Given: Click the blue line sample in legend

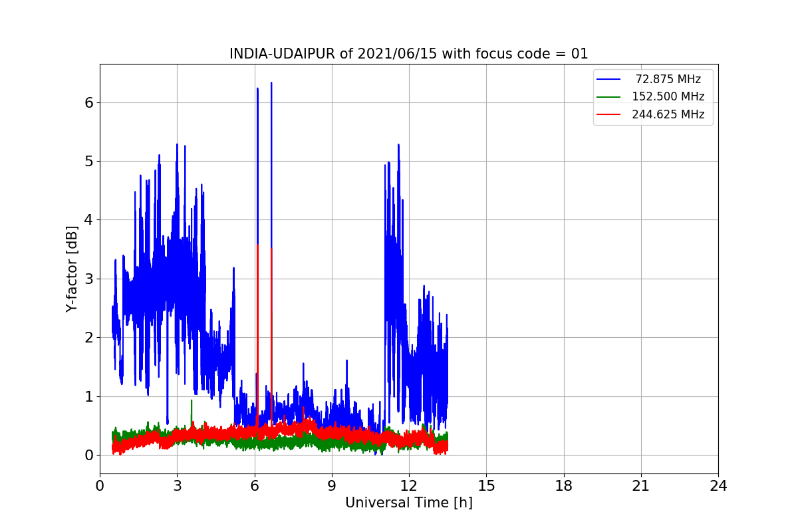Looking at the screenshot, I should (x=609, y=79).
